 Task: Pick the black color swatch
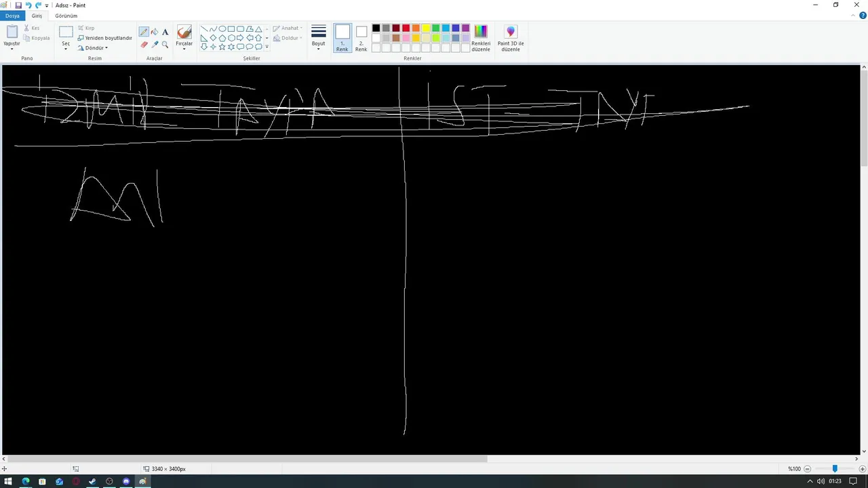click(x=376, y=28)
